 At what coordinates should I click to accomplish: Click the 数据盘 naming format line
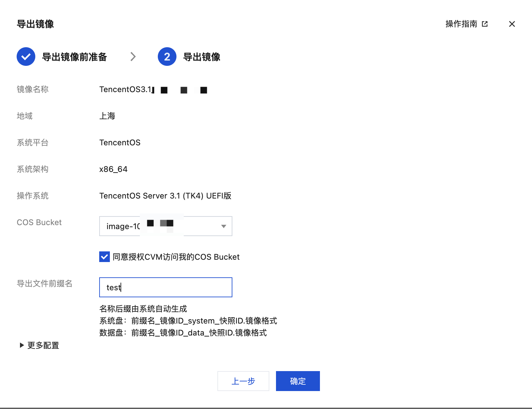pos(183,333)
